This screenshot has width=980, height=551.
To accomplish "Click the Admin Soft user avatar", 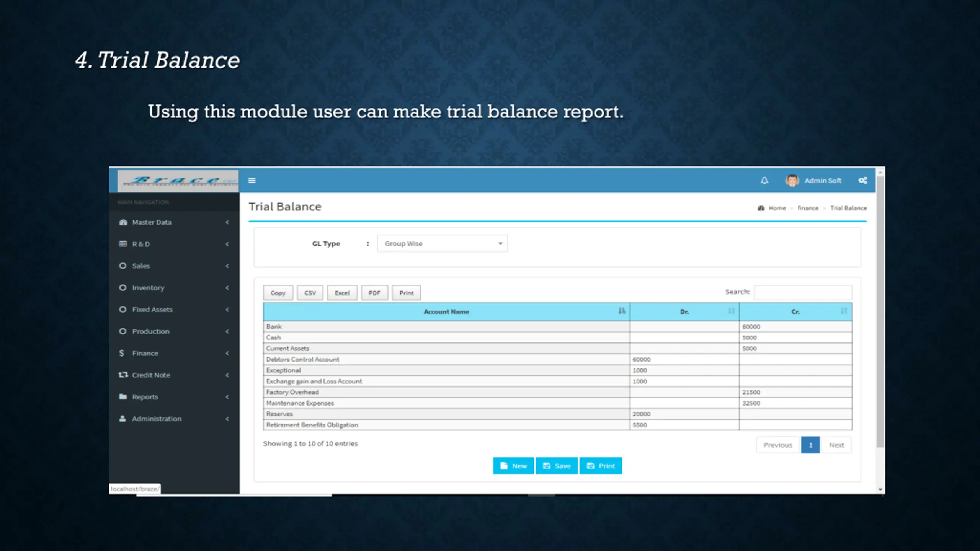I will [x=792, y=180].
